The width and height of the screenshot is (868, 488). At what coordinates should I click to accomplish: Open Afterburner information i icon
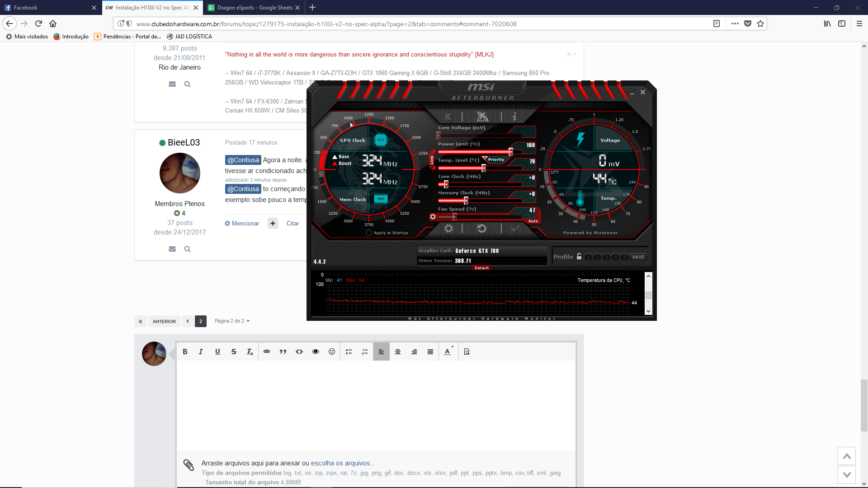[514, 117]
